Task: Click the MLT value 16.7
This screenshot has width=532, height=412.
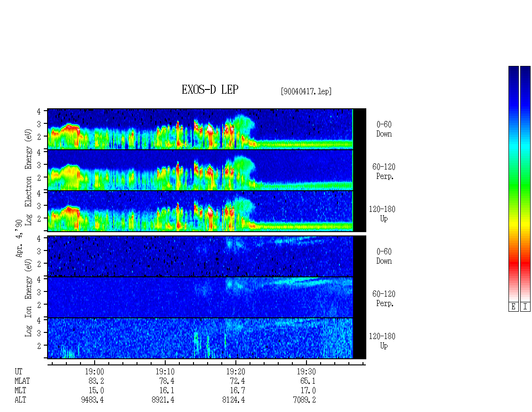Action: click(237, 391)
